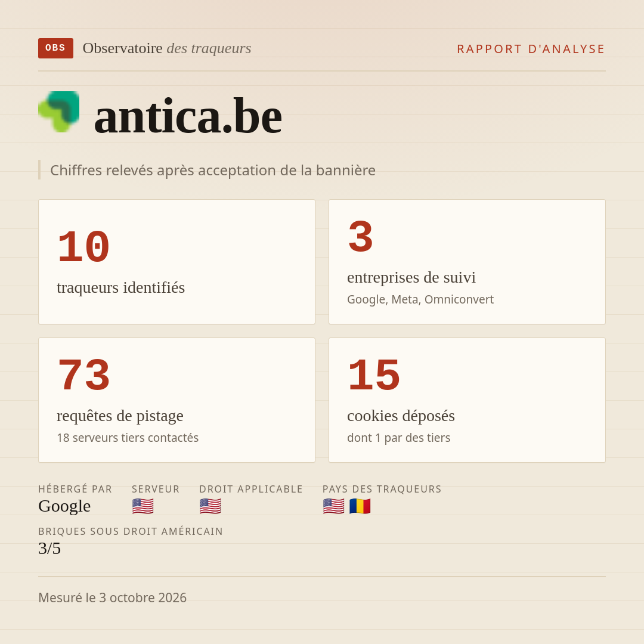
Task: Click 'Google, Meta, Omniconvert' company list
Action: (420, 299)
